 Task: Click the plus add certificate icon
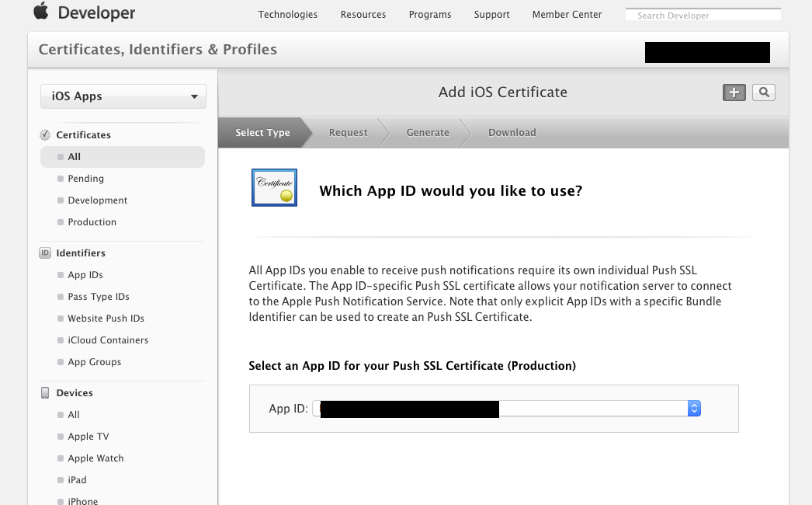tap(734, 92)
